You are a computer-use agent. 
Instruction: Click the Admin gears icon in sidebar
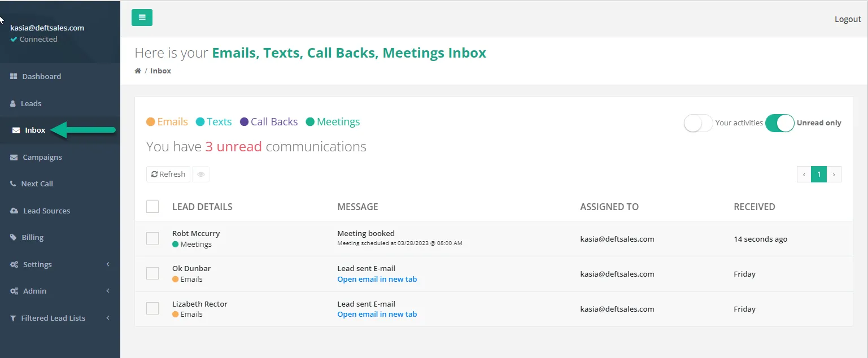[x=14, y=291]
